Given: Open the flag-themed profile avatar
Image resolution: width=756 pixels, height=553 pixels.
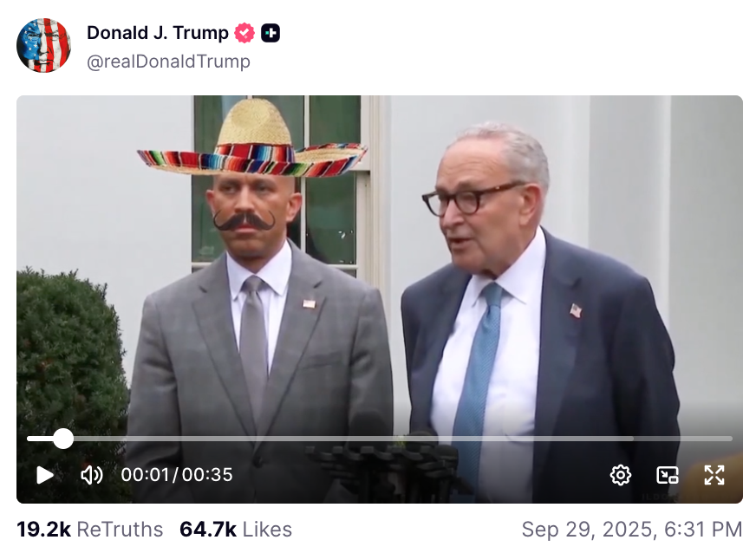Looking at the screenshot, I should 43,45.
